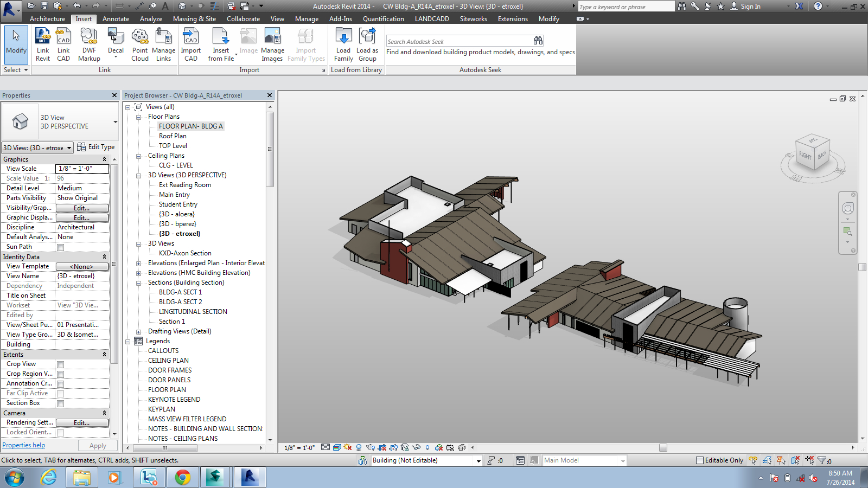Open the Building (Not Editable) workset dropdown
Viewport: 868px width, 488px height.
(x=478, y=460)
